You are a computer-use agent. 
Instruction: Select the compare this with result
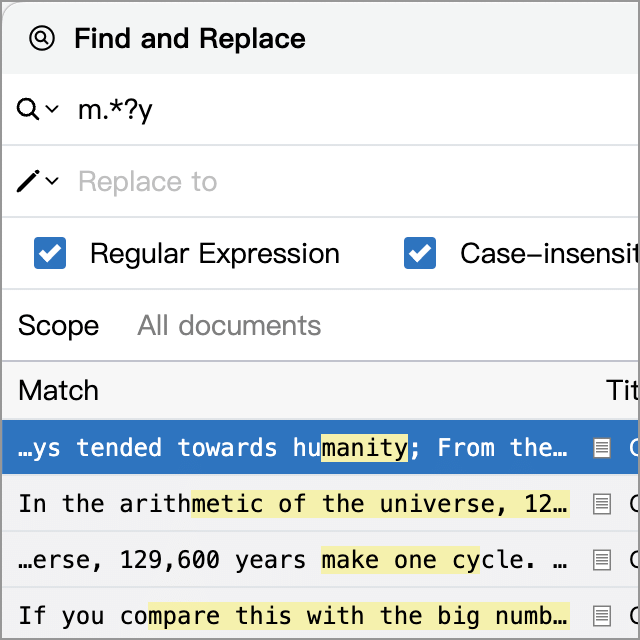point(321,615)
